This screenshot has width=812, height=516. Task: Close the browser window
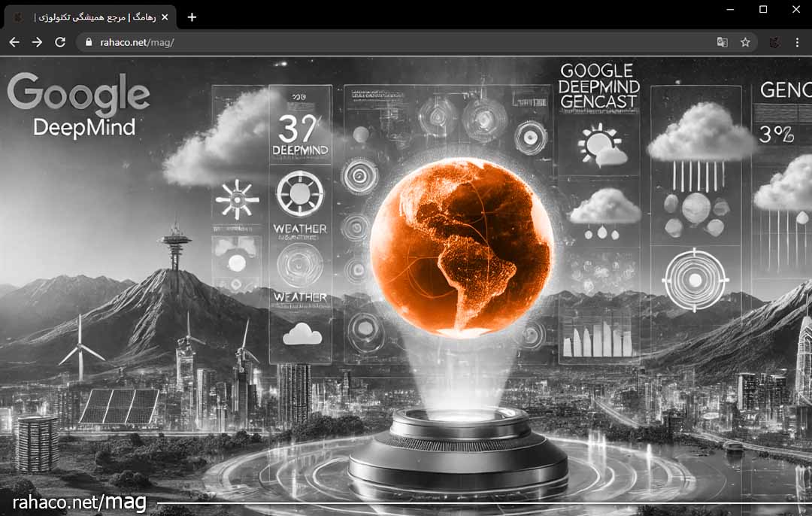[796, 9]
